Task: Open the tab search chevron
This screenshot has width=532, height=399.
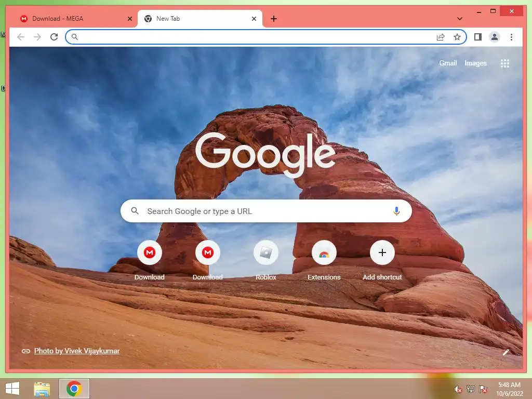Action: click(460, 19)
